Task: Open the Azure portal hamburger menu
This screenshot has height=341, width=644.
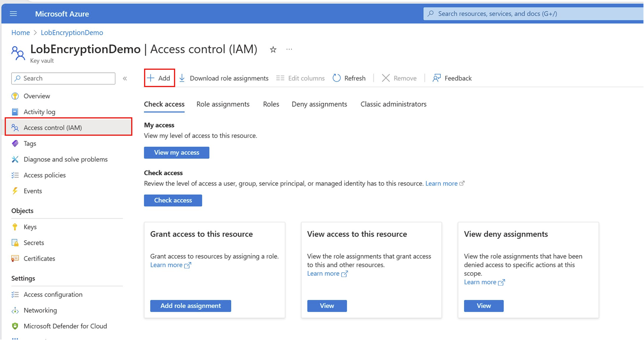Action: [x=13, y=14]
